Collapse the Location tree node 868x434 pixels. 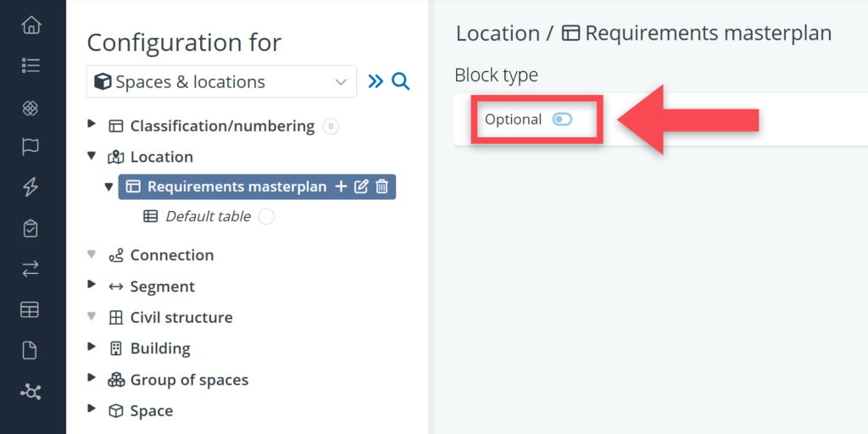pyautogui.click(x=92, y=156)
